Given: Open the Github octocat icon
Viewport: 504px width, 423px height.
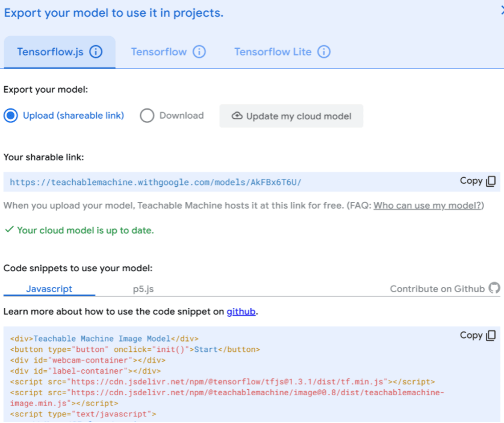Looking at the screenshot, I should pos(494,288).
